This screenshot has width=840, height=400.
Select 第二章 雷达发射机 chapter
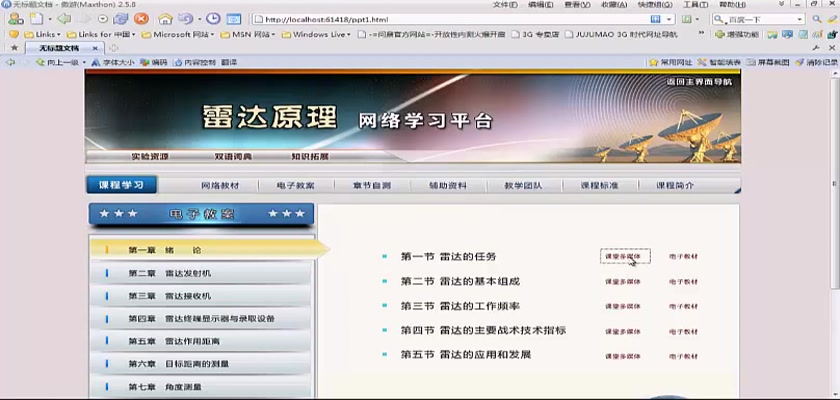[x=201, y=273]
